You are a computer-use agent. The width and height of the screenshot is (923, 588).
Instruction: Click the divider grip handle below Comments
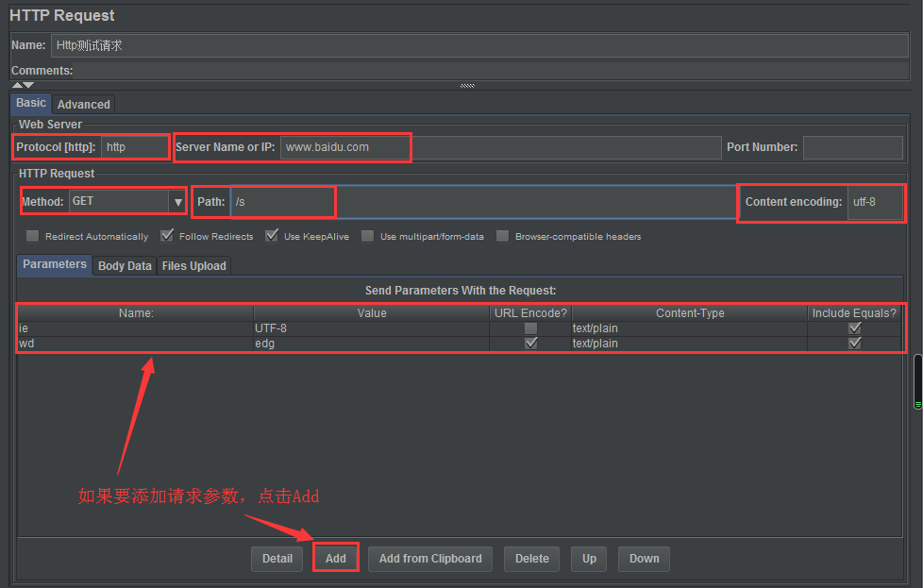coord(467,85)
